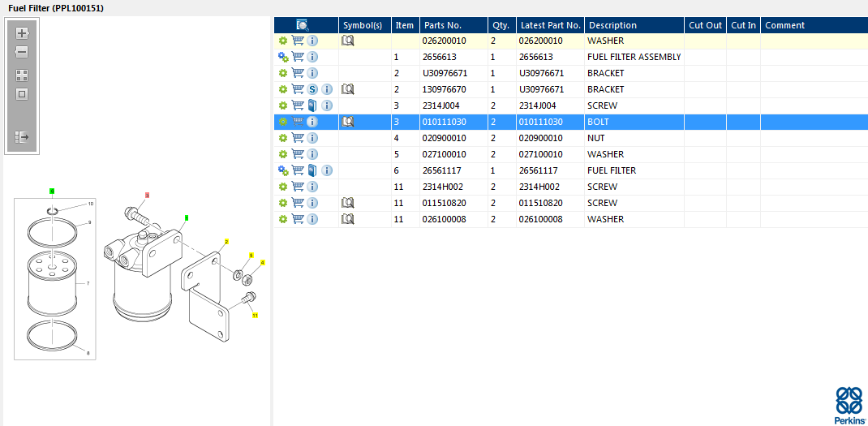This screenshot has width=868, height=426.
Task: Add SCREW 2314J004 to the cart
Action: [x=298, y=105]
